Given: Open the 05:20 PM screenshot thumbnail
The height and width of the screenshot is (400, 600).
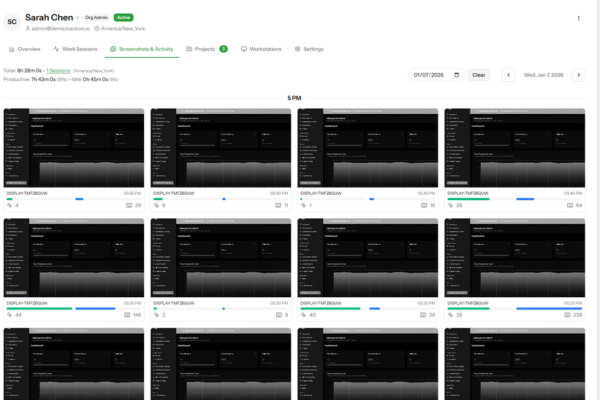Looking at the screenshot, I should 515,258.
